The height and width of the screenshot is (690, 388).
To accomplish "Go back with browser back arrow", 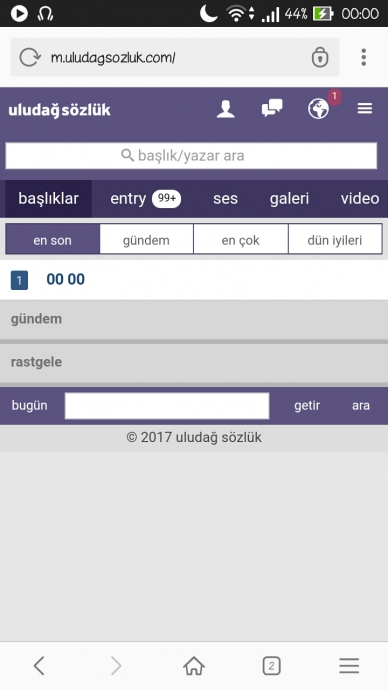I will click(39, 666).
